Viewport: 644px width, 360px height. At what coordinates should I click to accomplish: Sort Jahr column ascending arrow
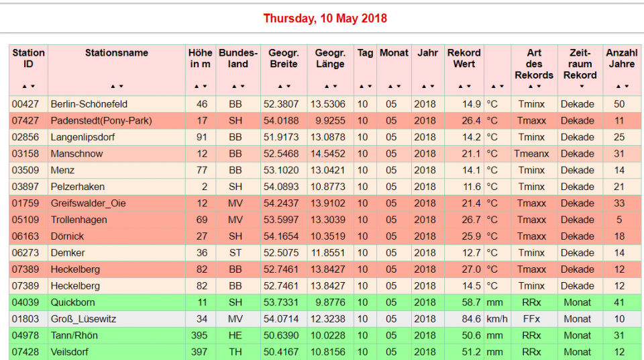click(x=424, y=87)
